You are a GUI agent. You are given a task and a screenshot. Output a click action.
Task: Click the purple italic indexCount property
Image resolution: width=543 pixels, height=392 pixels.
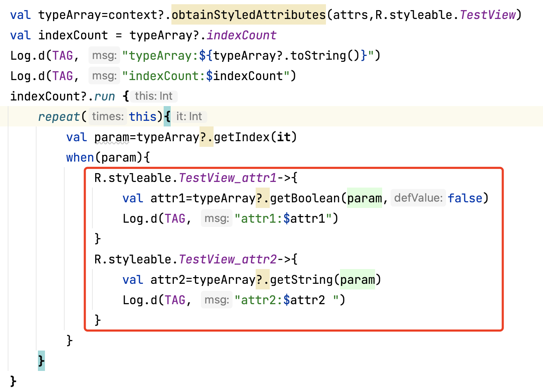click(x=241, y=35)
